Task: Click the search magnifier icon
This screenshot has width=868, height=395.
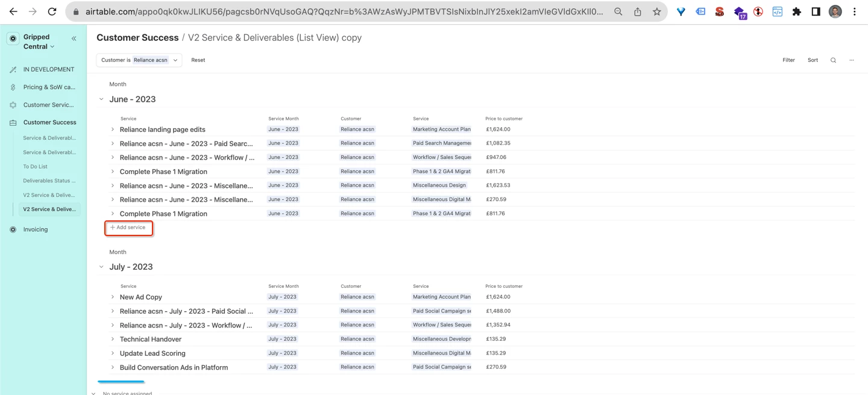Action: pyautogui.click(x=833, y=60)
